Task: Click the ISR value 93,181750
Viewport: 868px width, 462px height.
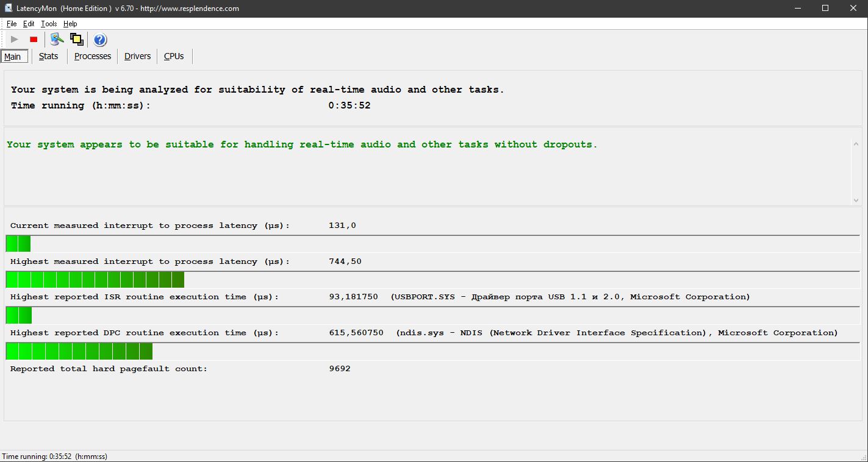Action: 353,297
